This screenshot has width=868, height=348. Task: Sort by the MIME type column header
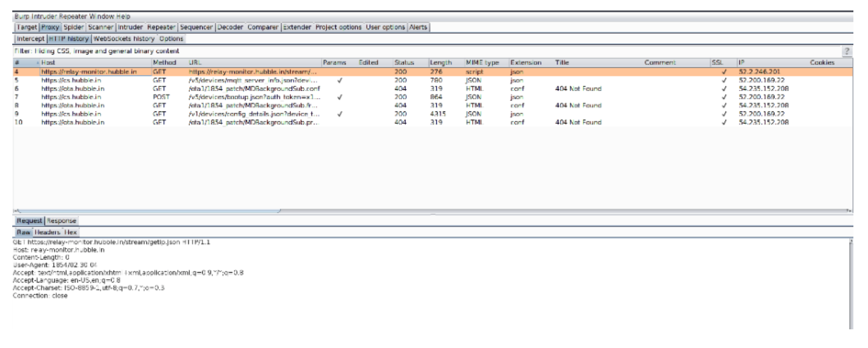(487, 62)
